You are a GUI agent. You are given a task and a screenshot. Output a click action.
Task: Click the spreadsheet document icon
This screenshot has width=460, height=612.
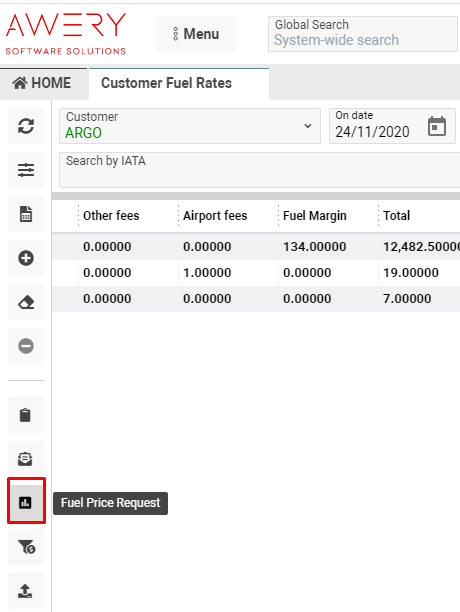pos(26,214)
